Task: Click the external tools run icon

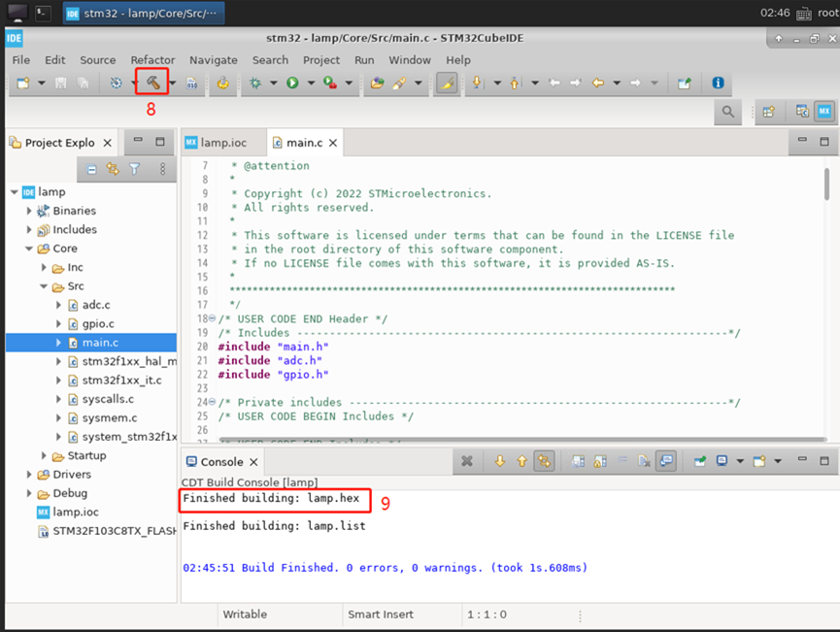Action: click(x=330, y=83)
